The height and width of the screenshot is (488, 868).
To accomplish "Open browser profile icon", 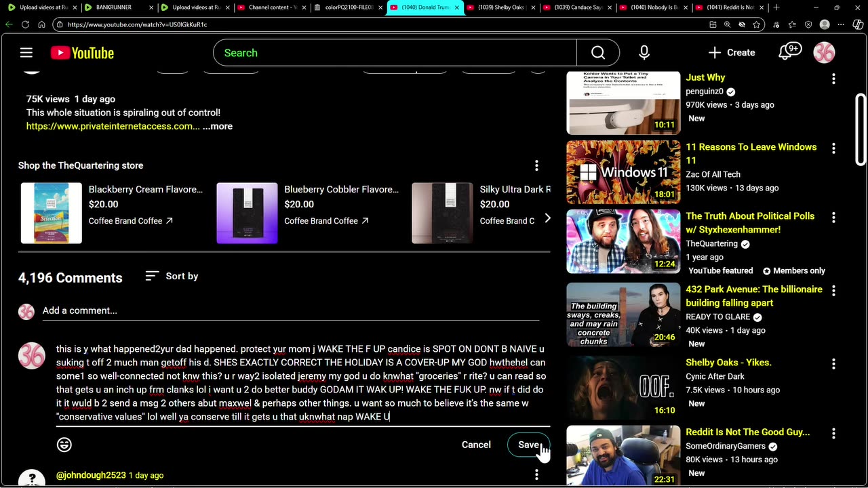I will click(x=825, y=24).
